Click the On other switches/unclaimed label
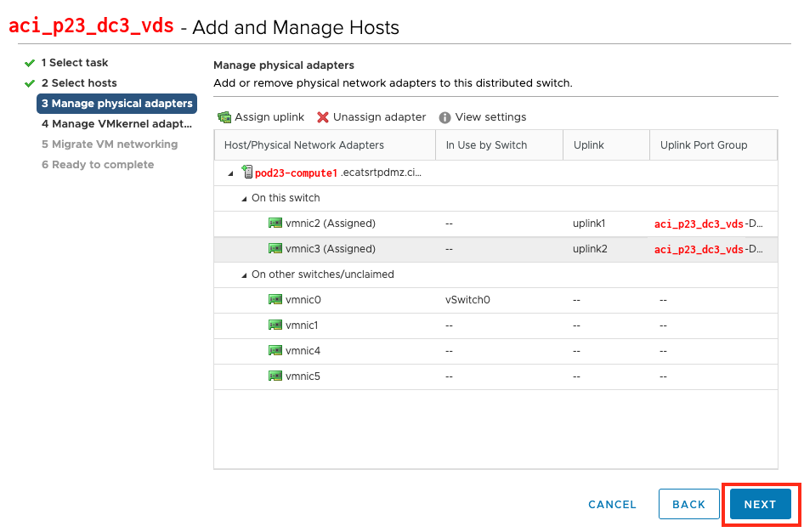 tap(322, 274)
